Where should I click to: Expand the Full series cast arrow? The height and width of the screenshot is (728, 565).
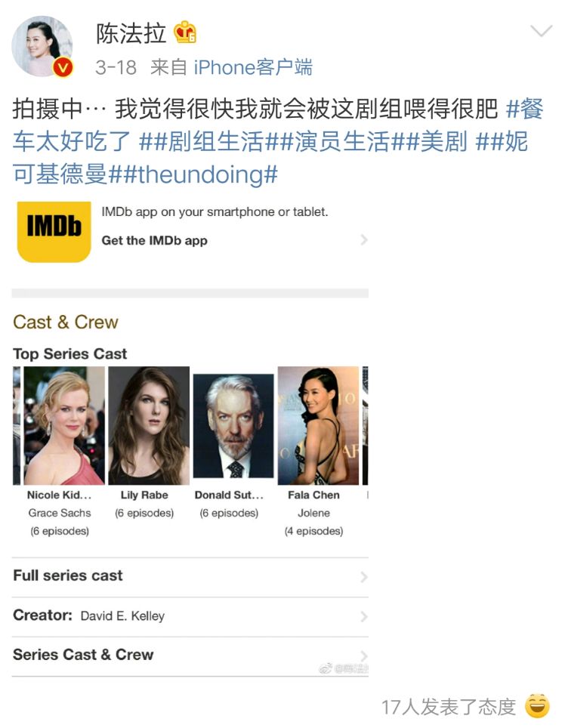[364, 577]
